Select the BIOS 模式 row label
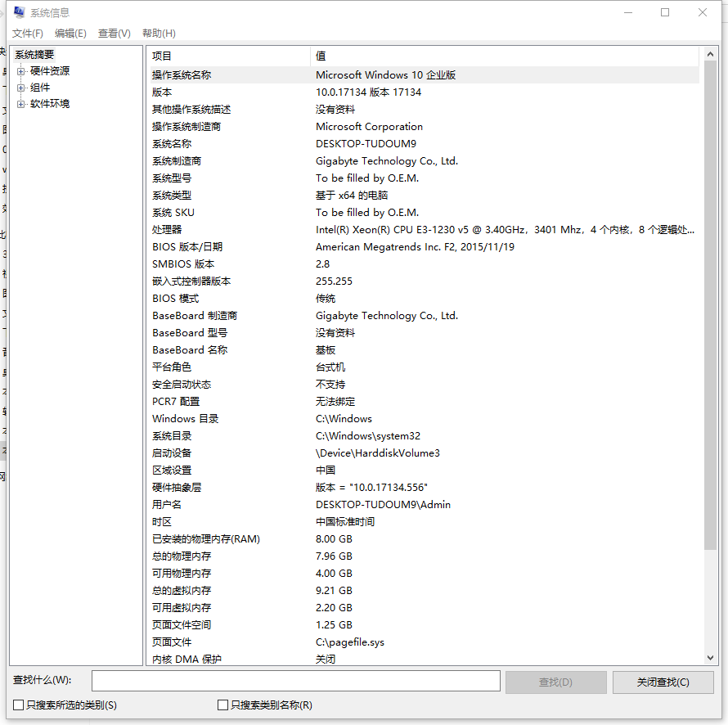This screenshot has height=725, width=728. tap(176, 299)
